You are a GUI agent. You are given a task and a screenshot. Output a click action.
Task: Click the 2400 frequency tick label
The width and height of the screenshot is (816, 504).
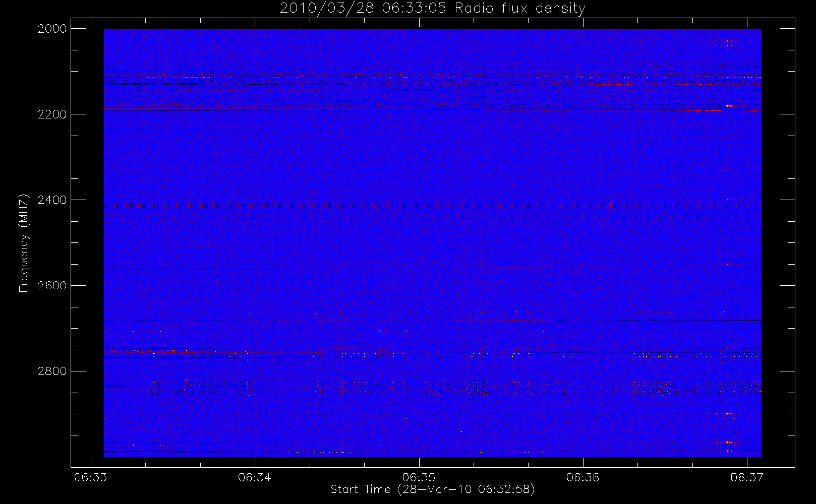[x=52, y=200]
